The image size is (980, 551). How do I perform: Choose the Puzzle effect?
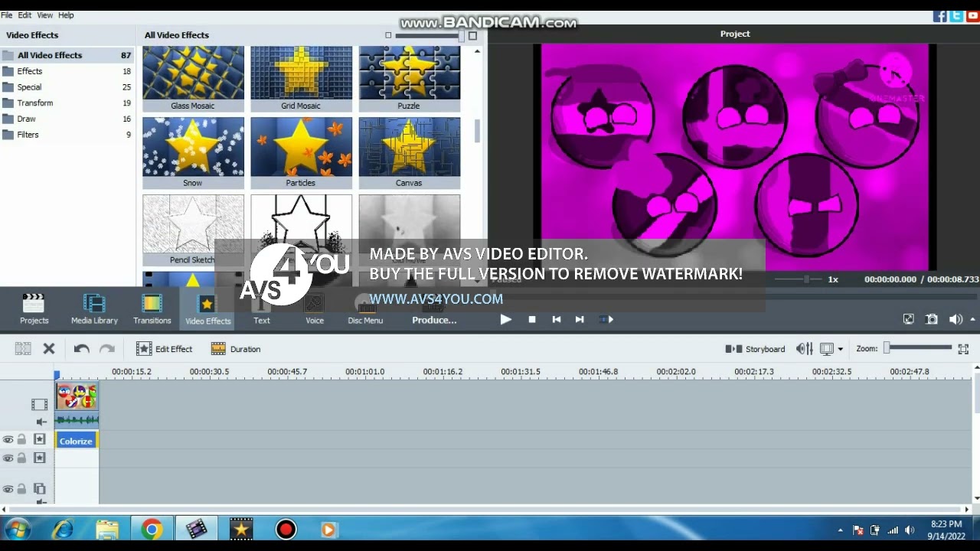(x=409, y=78)
